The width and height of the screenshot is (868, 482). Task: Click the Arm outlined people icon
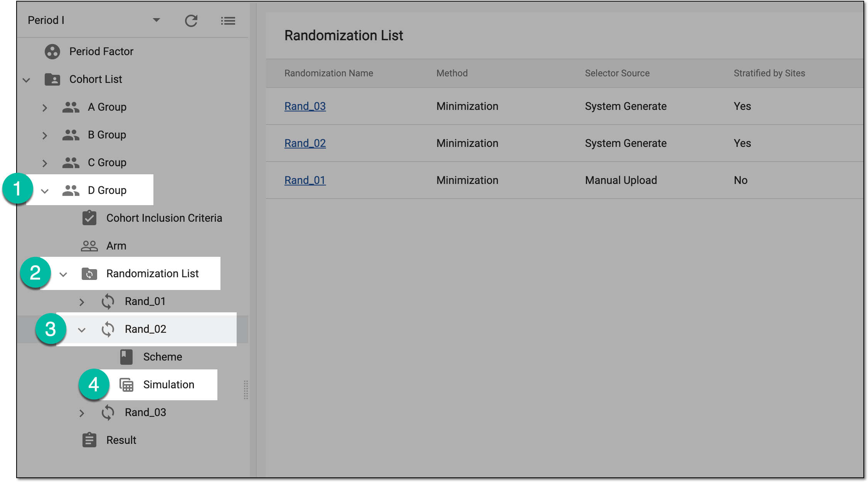89,246
